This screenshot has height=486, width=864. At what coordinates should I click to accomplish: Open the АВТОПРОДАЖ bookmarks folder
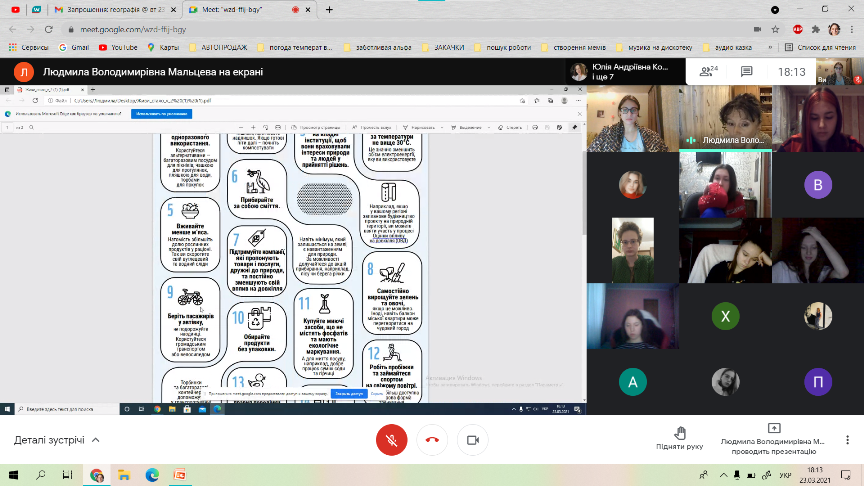click(x=218, y=47)
